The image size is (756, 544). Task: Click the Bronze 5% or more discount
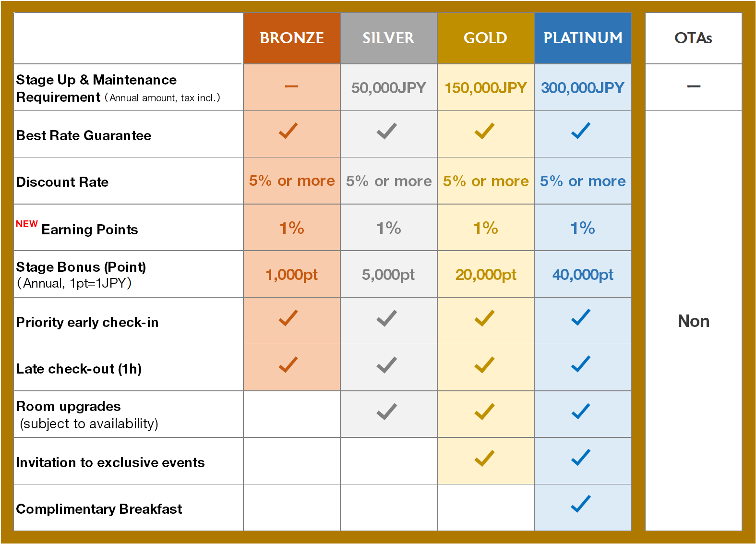[x=292, y=181]
